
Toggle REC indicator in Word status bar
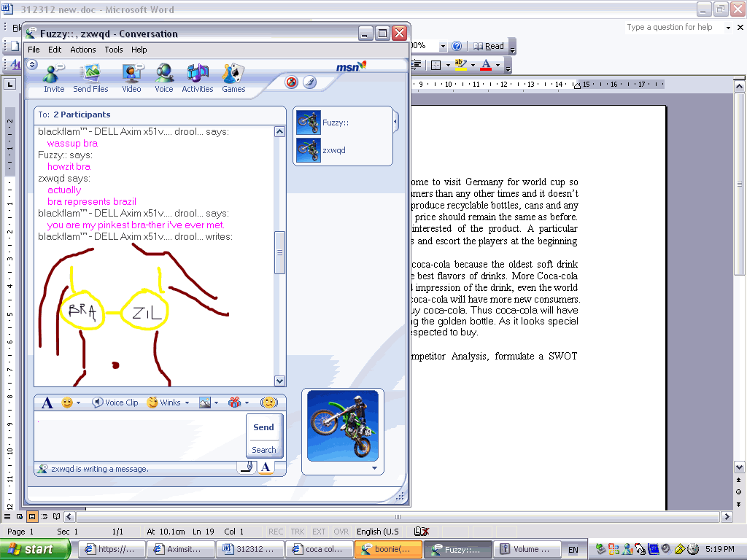click(276, 532)
